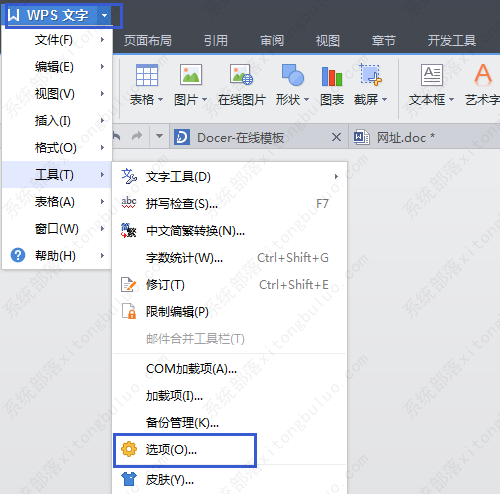500x494 pixels.
Task: Click the 图表 chart icon
Action: tap(332, 76)
